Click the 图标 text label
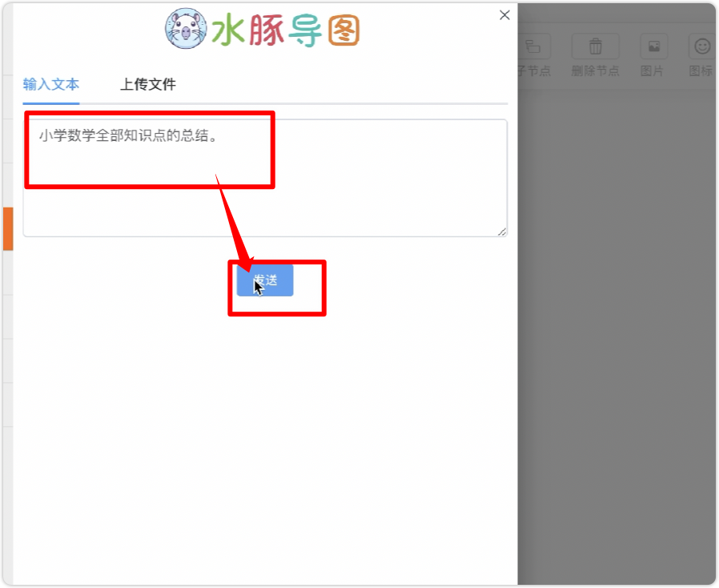The height and width of the screenshot is (588, 719). (701, 71)
